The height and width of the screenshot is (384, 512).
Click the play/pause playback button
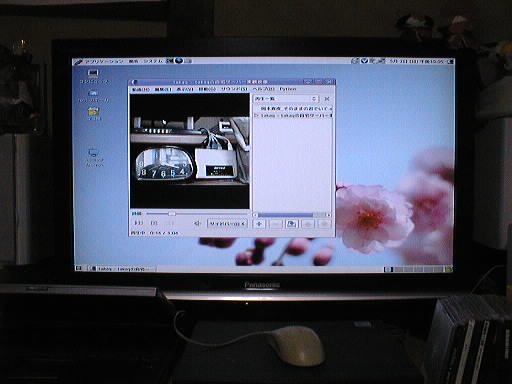154,223
